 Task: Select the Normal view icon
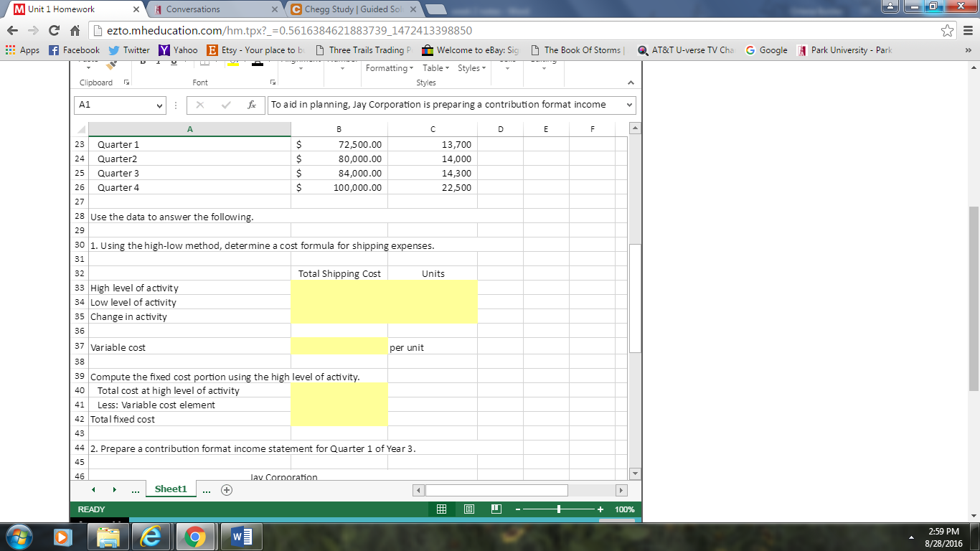pos(442,509)
